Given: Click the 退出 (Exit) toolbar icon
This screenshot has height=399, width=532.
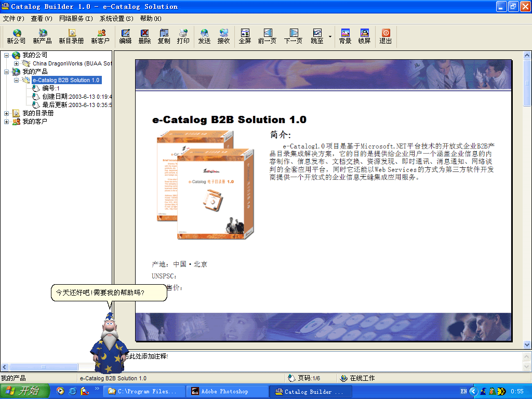Looking at the screenshot, I should 385,36.
